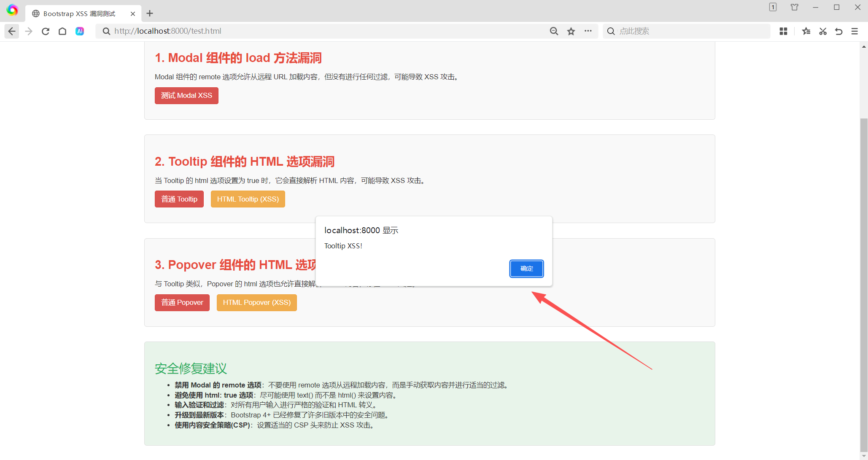Screen dimensions: 868x460
Task: Open the AI assistant icon
Action: point(80,31)
